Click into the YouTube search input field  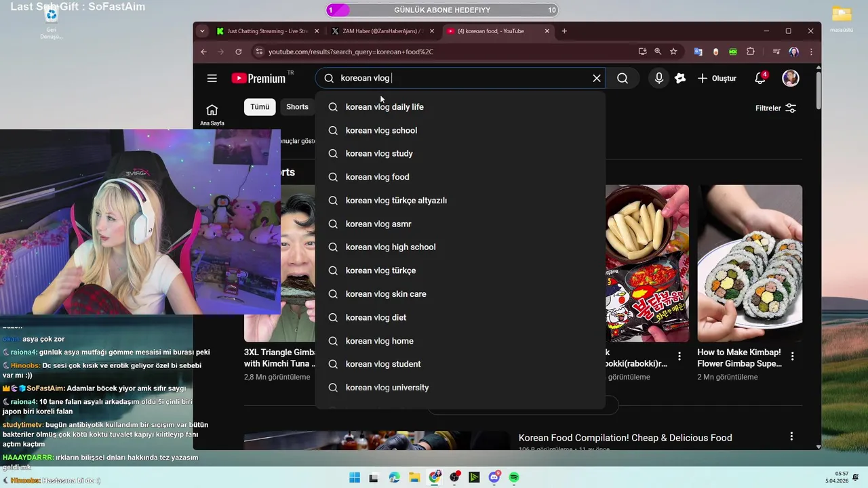click(x=461, y=78)
